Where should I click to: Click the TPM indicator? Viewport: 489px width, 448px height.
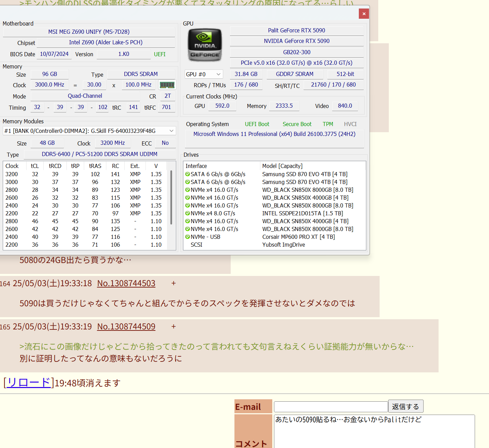coord(328,124)
